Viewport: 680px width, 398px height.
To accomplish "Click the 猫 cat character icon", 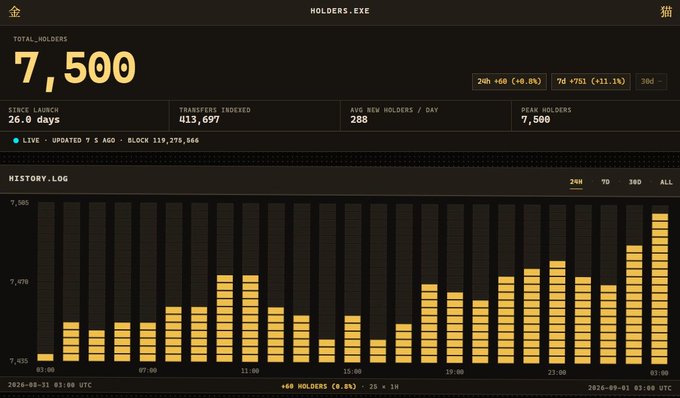I will click(x=666, y=12).
